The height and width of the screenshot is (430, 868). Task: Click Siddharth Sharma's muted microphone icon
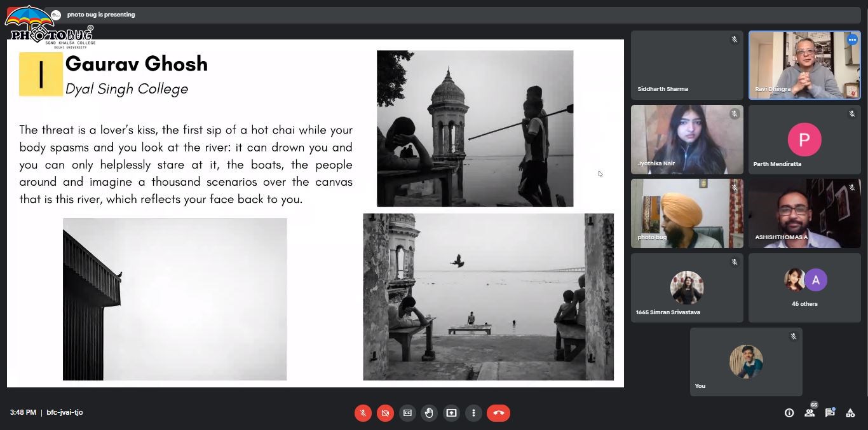click(x=734, y=39)
